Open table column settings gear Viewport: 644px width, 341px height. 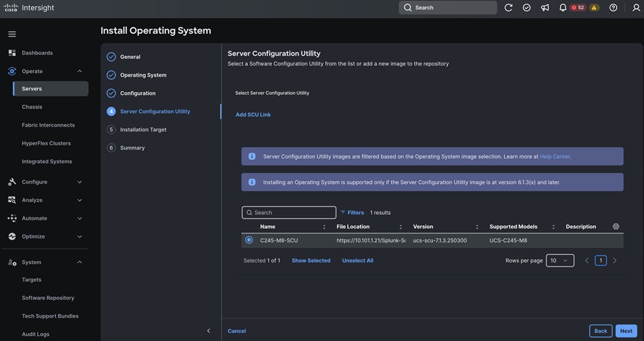tap(616, 227)
